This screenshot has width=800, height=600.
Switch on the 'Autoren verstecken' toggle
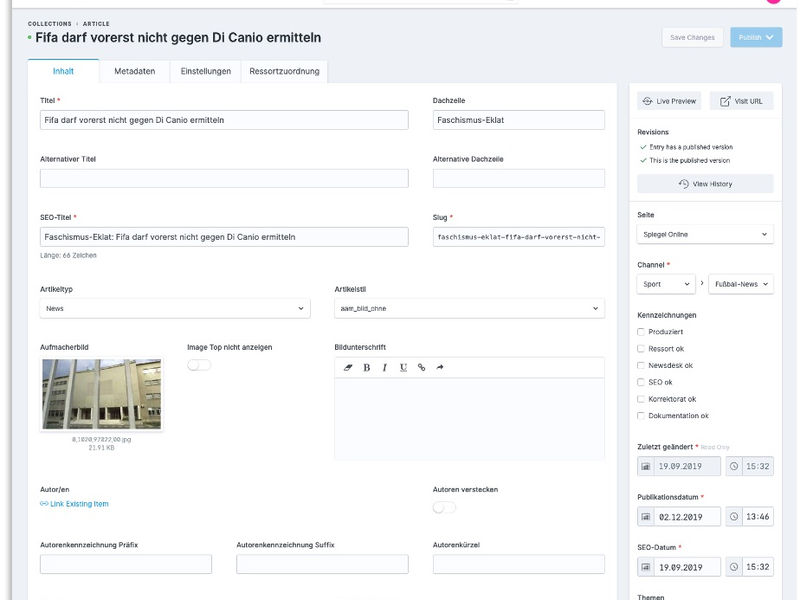(444, 507)
